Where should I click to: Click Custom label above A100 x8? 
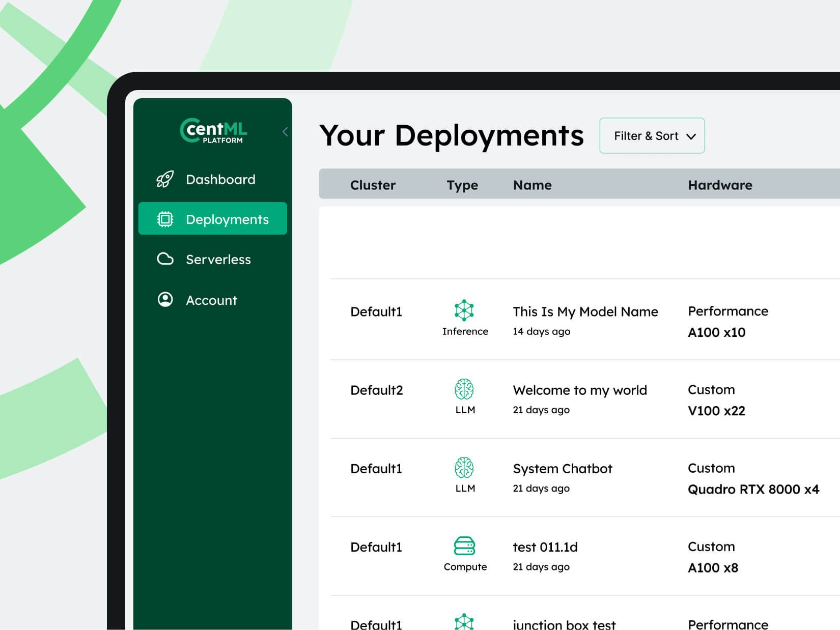tap(711, 547)
